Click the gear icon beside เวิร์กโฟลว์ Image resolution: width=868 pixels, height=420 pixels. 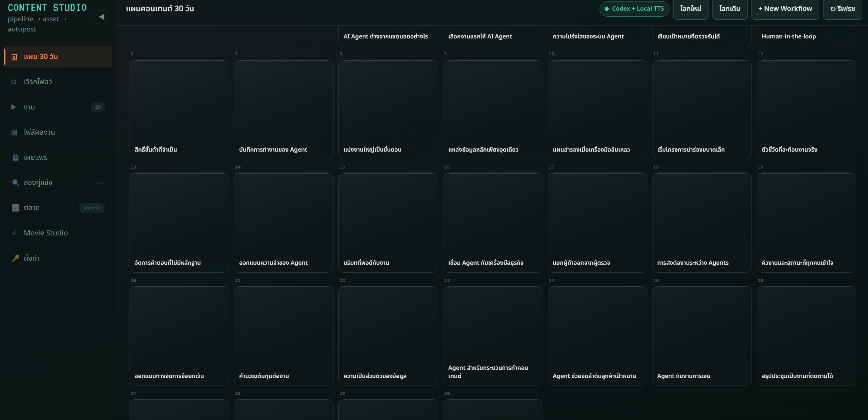(x=14, y=82)
